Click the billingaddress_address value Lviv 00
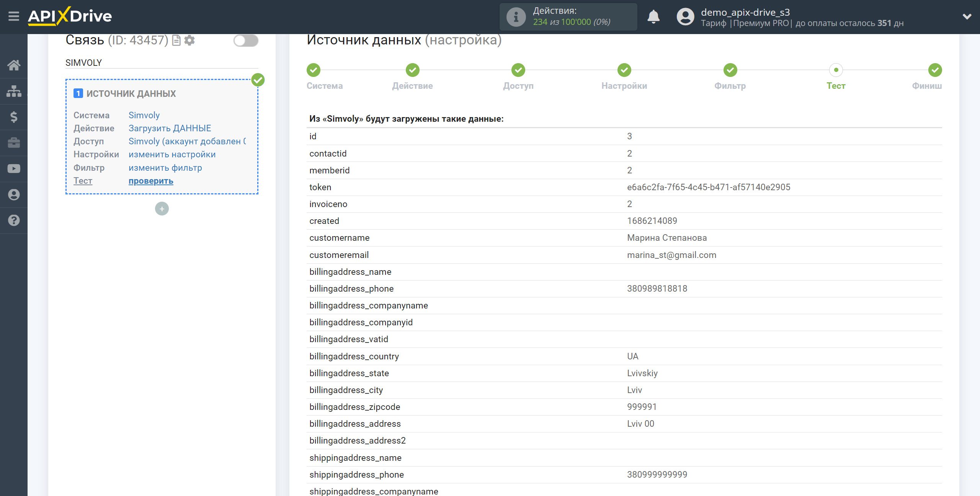The width and height of the screenshot is (980, 496). pos(640,424)
